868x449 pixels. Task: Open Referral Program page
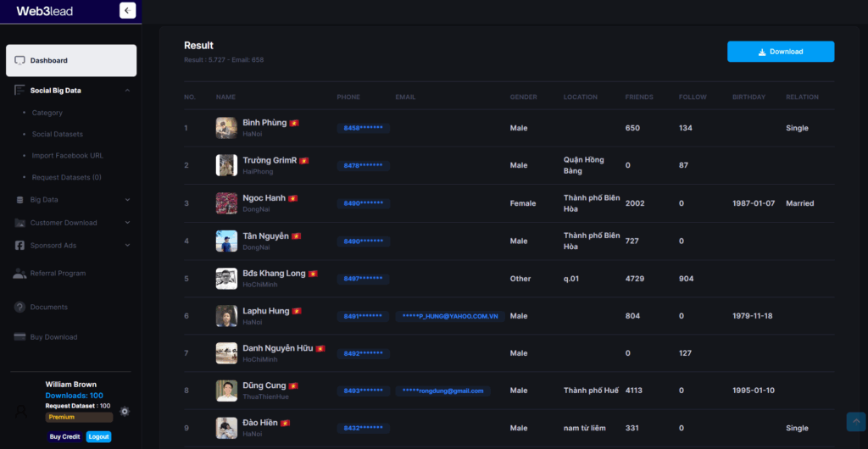pyautogui.click(x=58, y=274)
